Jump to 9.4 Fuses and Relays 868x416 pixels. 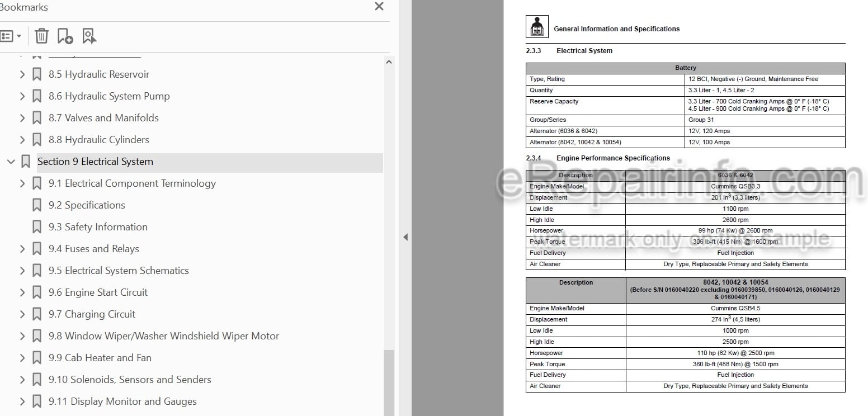(94, 249)
